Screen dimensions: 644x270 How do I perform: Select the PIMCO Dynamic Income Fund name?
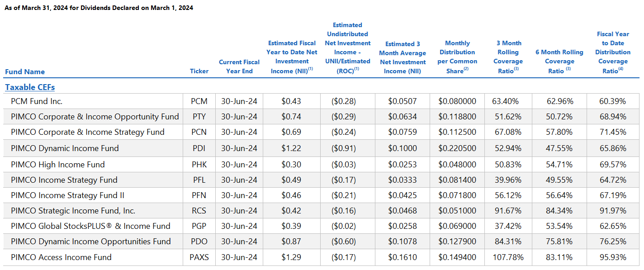(x=65, y=148)
